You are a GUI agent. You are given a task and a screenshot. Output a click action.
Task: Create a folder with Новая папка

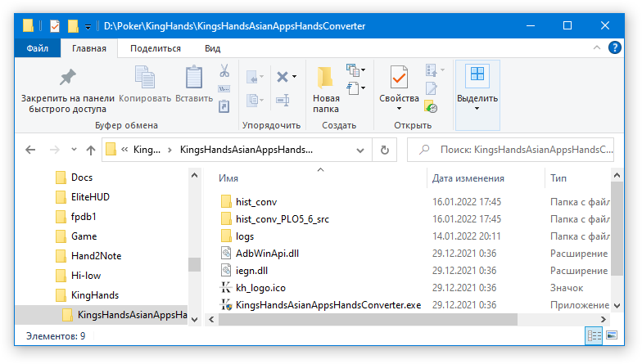(x=326, y=89)
